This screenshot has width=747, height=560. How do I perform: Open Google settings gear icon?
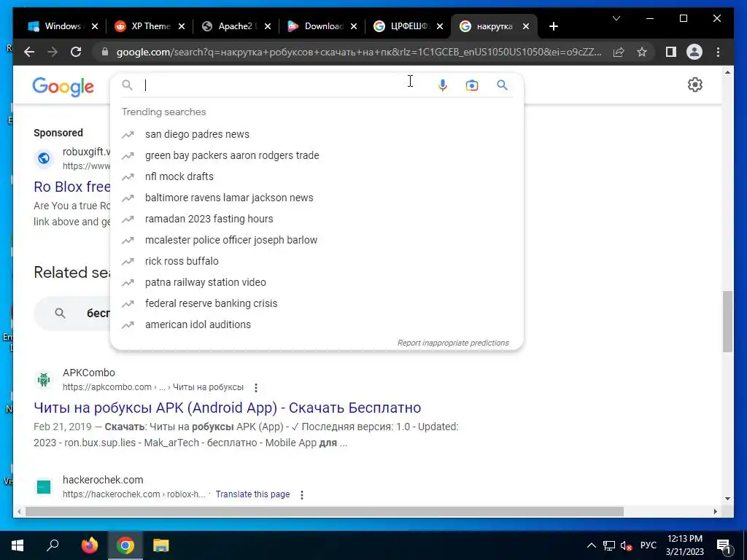tap(694, 85)
